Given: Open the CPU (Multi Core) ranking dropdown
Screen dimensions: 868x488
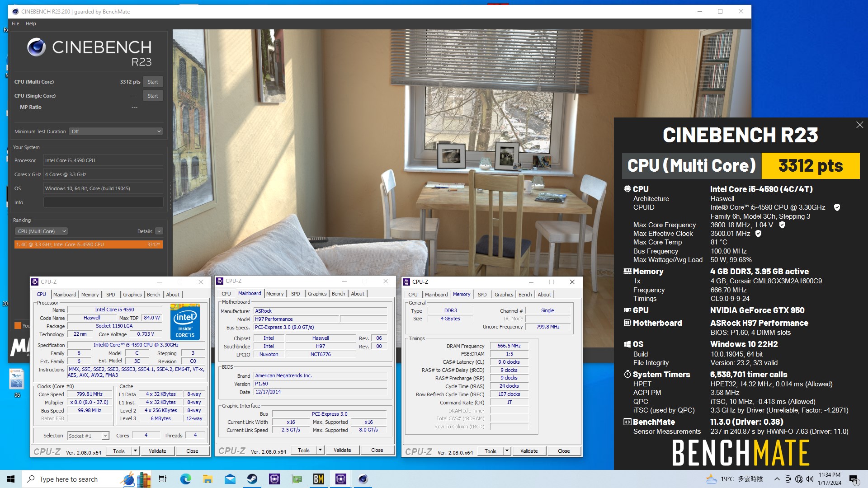Looking at the screenshot, I should tap(41, 231).
